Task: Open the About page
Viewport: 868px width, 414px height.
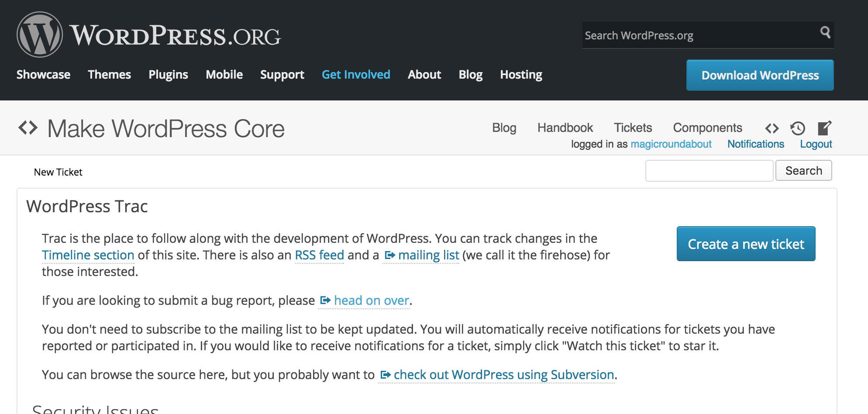Action: pyautogui.click(x=424, y=75)
